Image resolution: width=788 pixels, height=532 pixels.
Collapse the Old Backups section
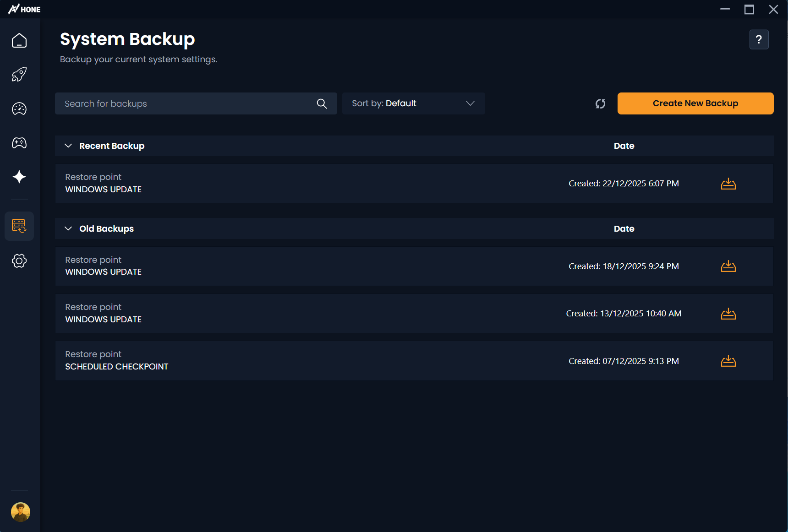68,228
